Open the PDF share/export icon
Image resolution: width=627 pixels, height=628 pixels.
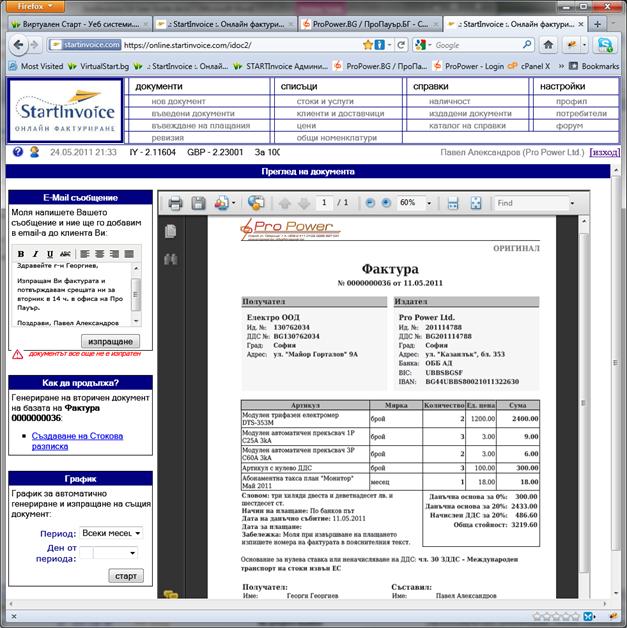coord(222,203)
